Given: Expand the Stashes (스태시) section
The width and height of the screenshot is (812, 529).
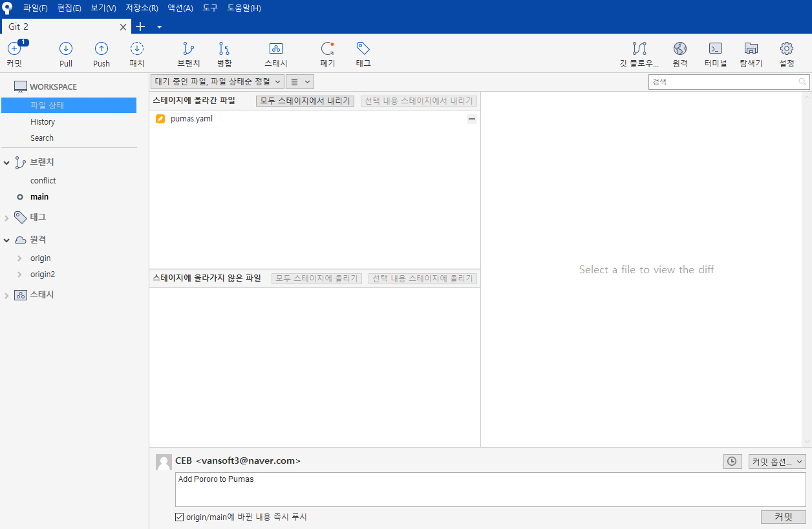Looking at the screenshot, I should pos(6,295).
